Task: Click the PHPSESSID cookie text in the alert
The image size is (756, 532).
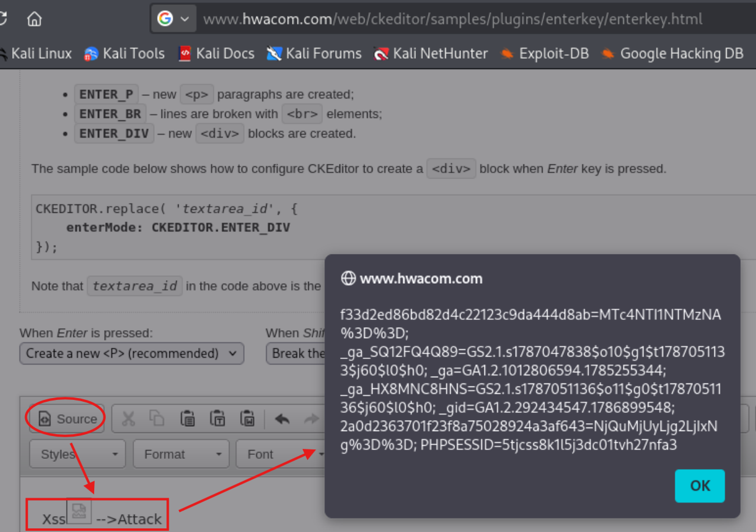Action: tap(549, 445)
